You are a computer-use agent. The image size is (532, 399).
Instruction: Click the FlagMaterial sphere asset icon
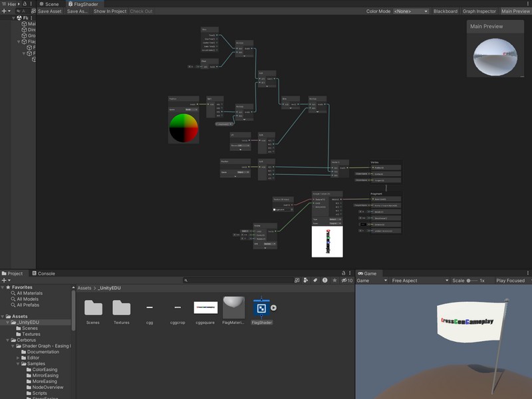[233, 307]
